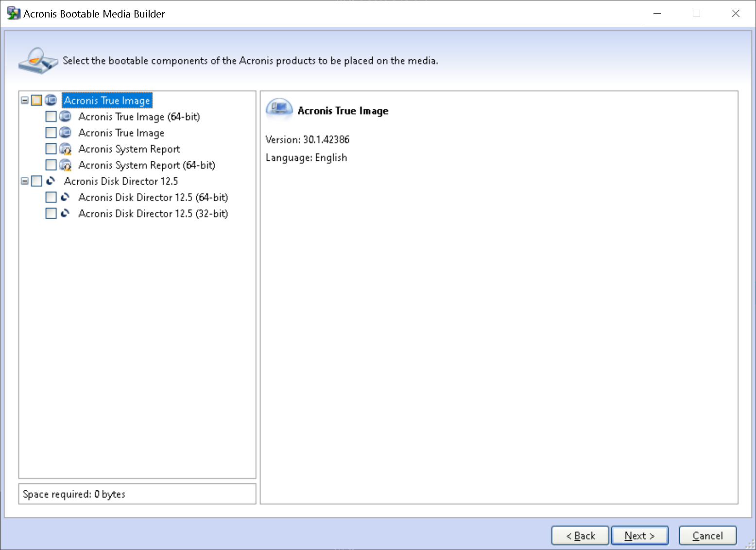This screenshot has width=756, height=550.
Task: Click the 'Language: English' text
Action: 307,157
